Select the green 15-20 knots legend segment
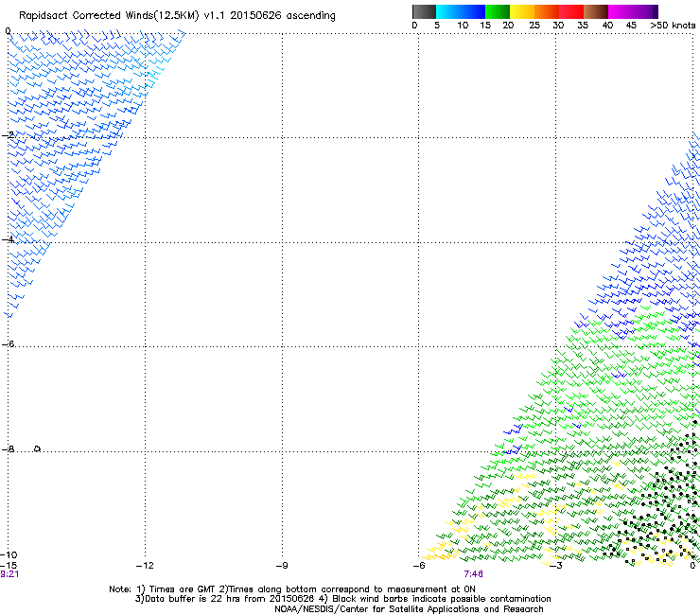Image resolution: width=700 pixels, height=615 pixels. tap(498, 11)
